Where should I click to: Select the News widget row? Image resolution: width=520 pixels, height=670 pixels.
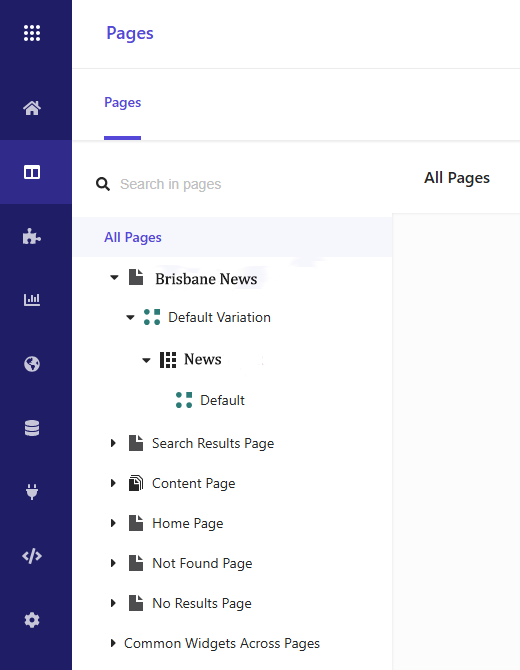(203, 359)
